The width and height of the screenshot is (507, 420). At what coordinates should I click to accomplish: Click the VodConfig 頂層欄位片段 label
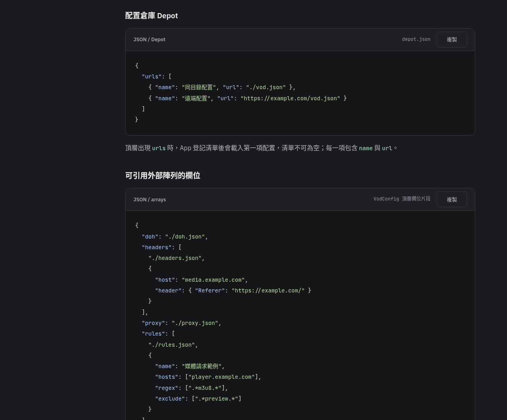click(402, 199)
